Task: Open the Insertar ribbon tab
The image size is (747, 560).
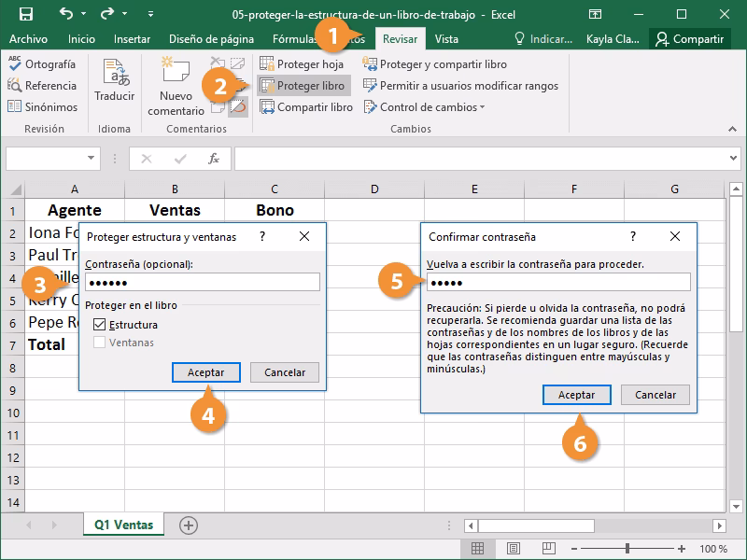Action: [x=132, y=39]
